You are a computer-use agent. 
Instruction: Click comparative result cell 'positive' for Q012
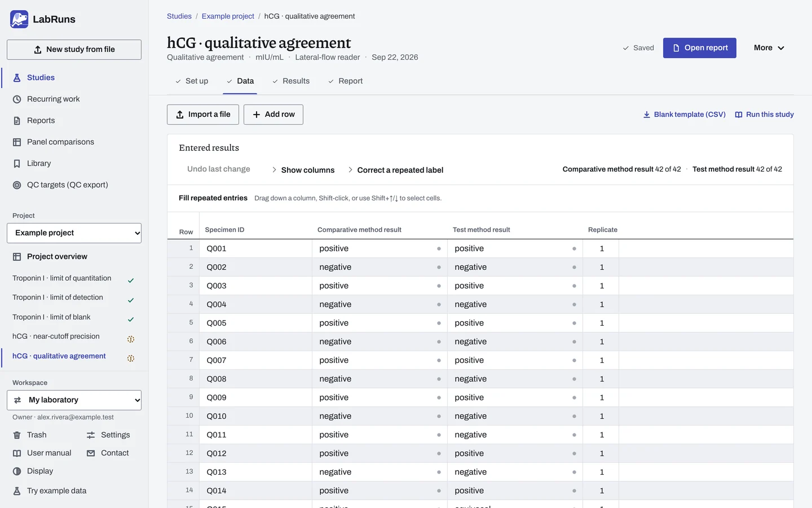click(379, 453)
